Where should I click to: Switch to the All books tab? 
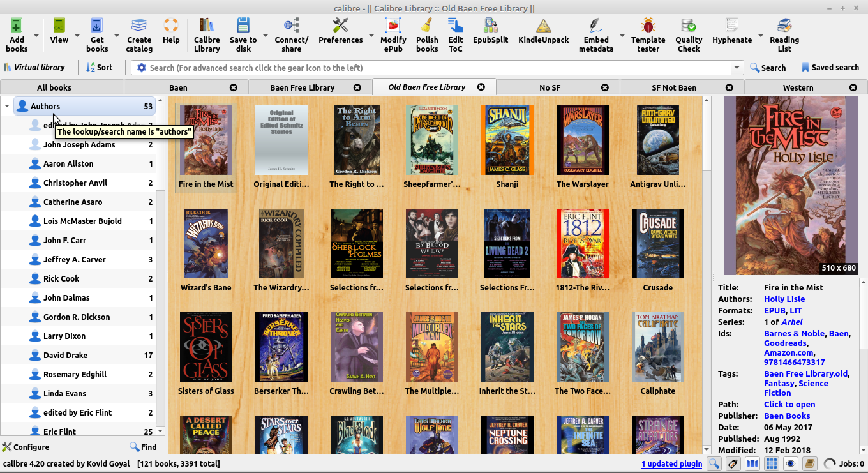point(62,87)
